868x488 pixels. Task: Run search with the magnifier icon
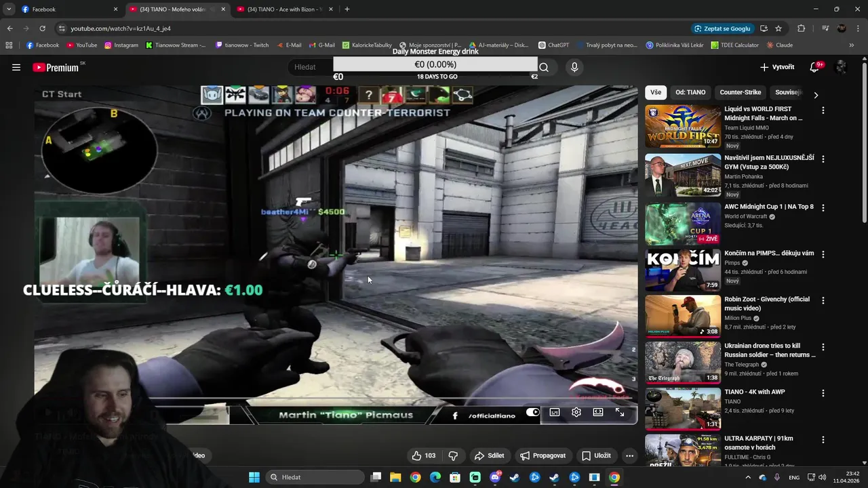[544, 67]
